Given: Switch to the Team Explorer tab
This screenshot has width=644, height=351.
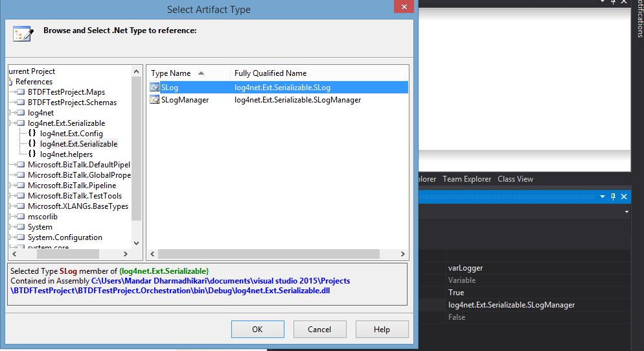Looking at the screenshot, I should click(466, 179).
